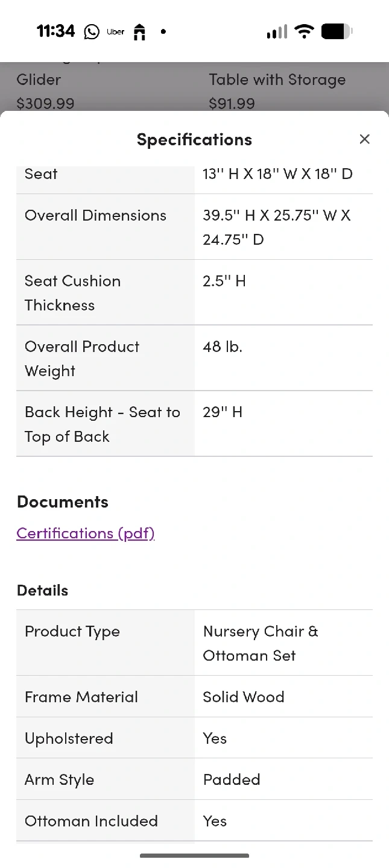Open the Certifications (pdf) link
Viewport: 389px width, 868px height.
(x=86, y=533)
